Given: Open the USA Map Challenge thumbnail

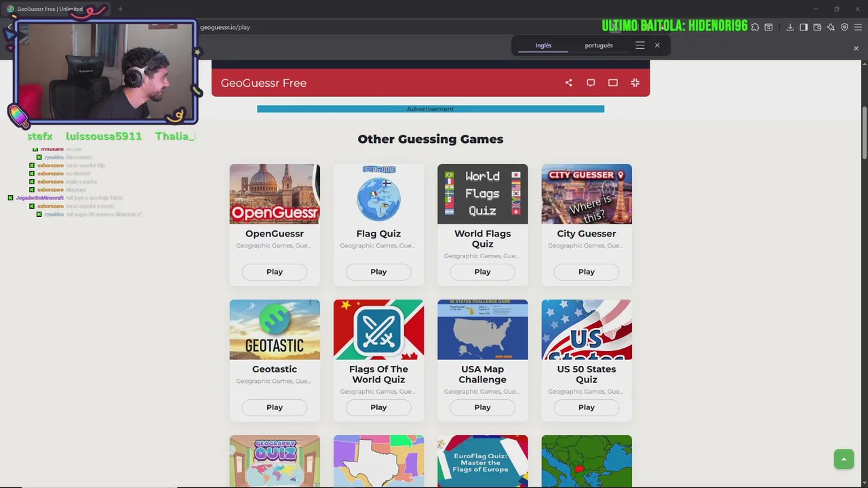Looking at the screenshot, I should pyautogui.click(x=483, y=329).
